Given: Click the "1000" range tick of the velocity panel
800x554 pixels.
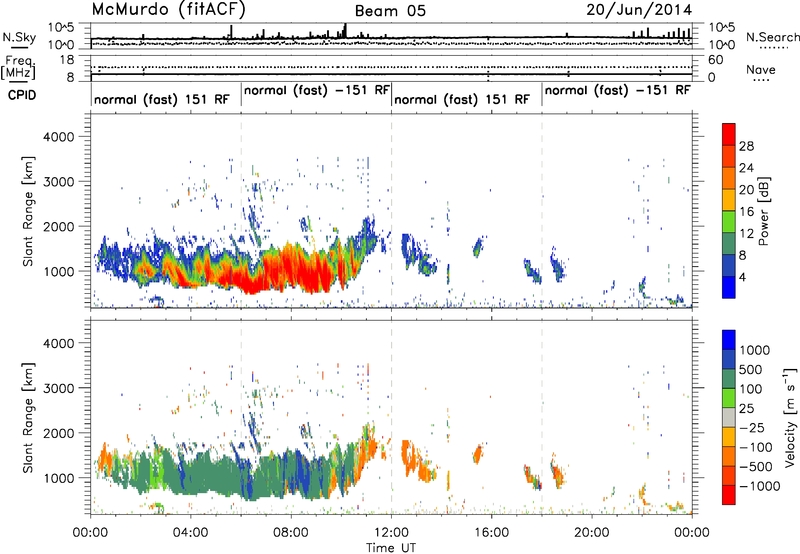Looking at the screenshot, I should (x=59, y=478).
